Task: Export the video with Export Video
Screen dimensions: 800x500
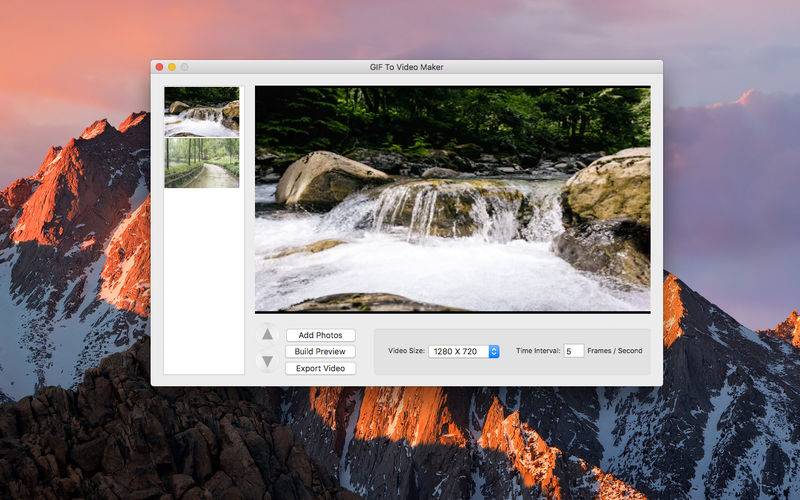Action: coord(320,368)
